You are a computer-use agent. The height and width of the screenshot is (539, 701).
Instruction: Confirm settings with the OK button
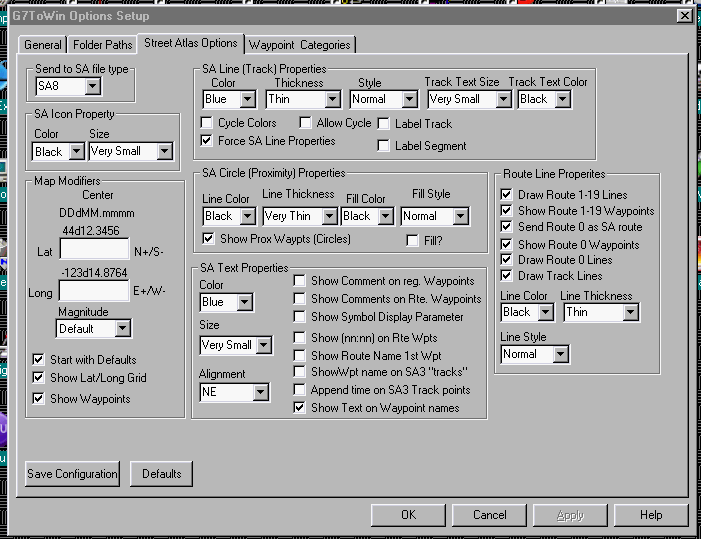408,515
